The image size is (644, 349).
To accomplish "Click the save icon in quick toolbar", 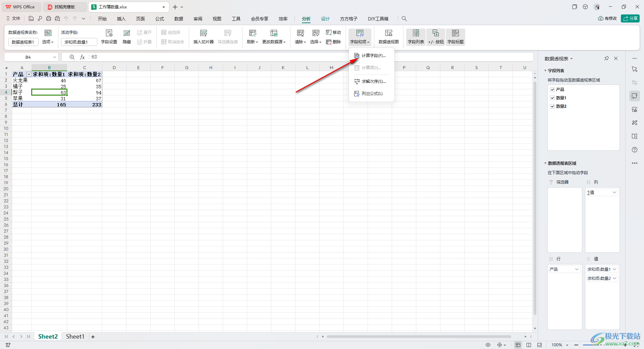I will coord(31,19).
